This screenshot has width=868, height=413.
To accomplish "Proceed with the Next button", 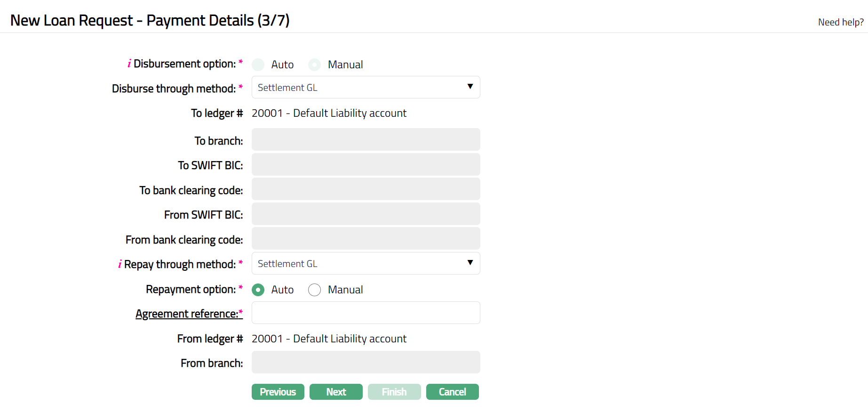I will (336, 392).
